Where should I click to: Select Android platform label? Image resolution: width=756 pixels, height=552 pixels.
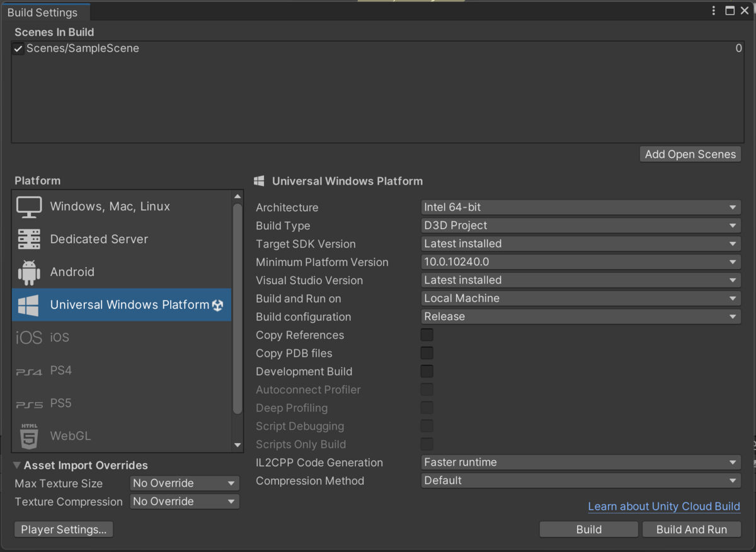click(72, 272)
